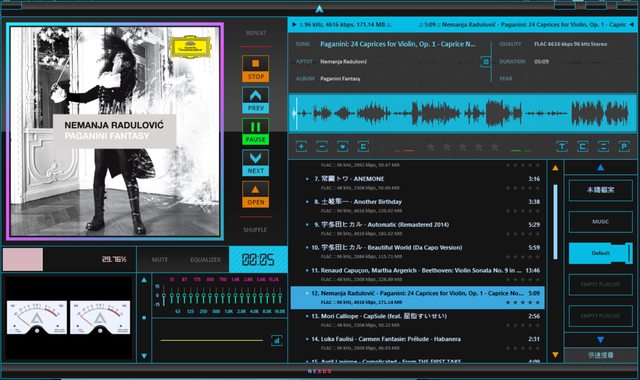Stop playback with the STOP button
The image size is (640, 380).
256,69
